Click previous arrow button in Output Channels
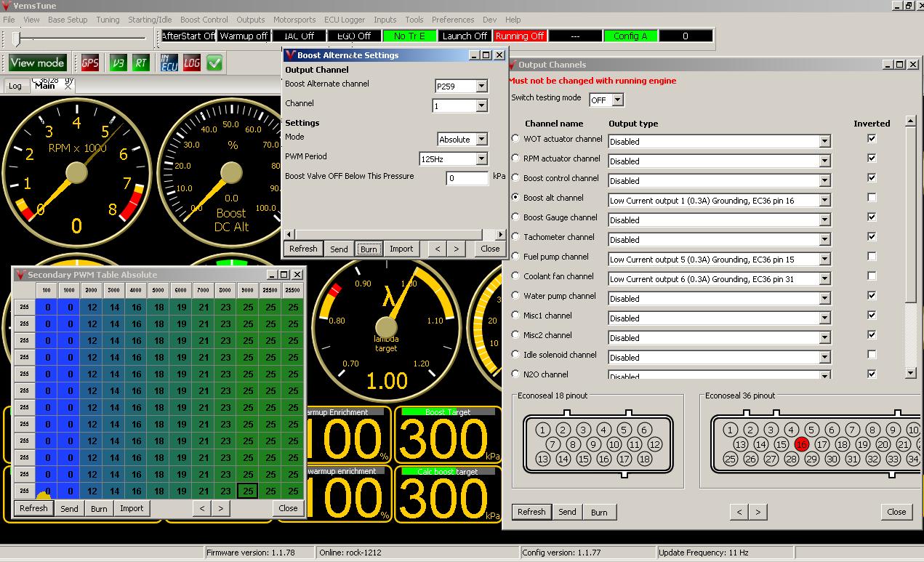Screen dimensions: 924x562 (739, 512)
